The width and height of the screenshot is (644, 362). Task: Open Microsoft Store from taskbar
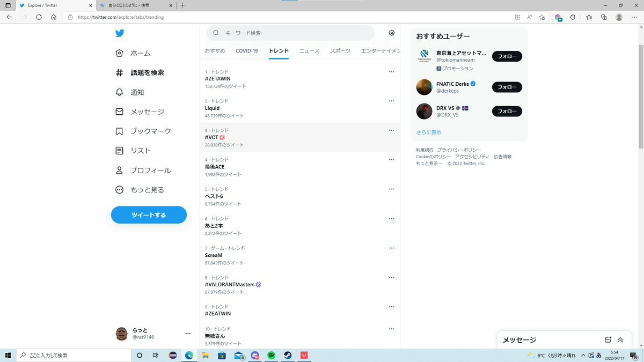click(x=222, y=356)
